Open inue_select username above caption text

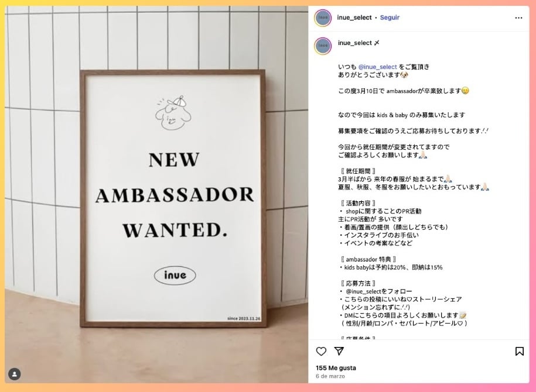[x=354, y=43]
